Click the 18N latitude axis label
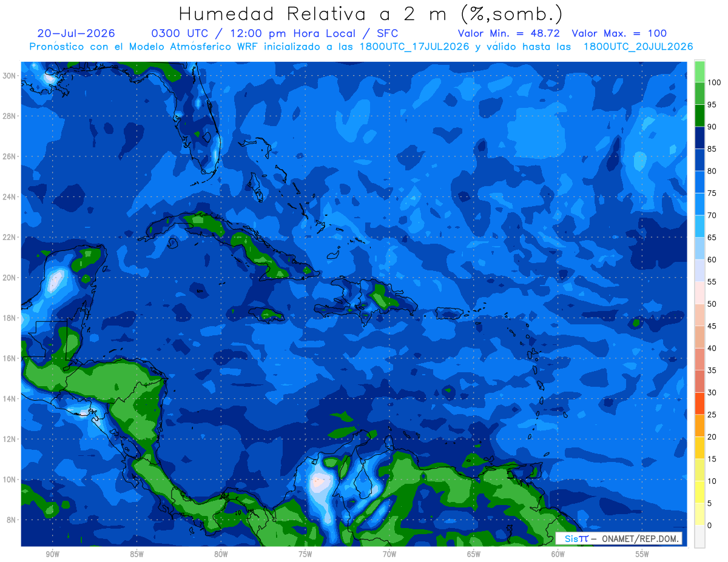Viewport: 728px width, 562px height. pyautogui.click(x=10, y=318)
